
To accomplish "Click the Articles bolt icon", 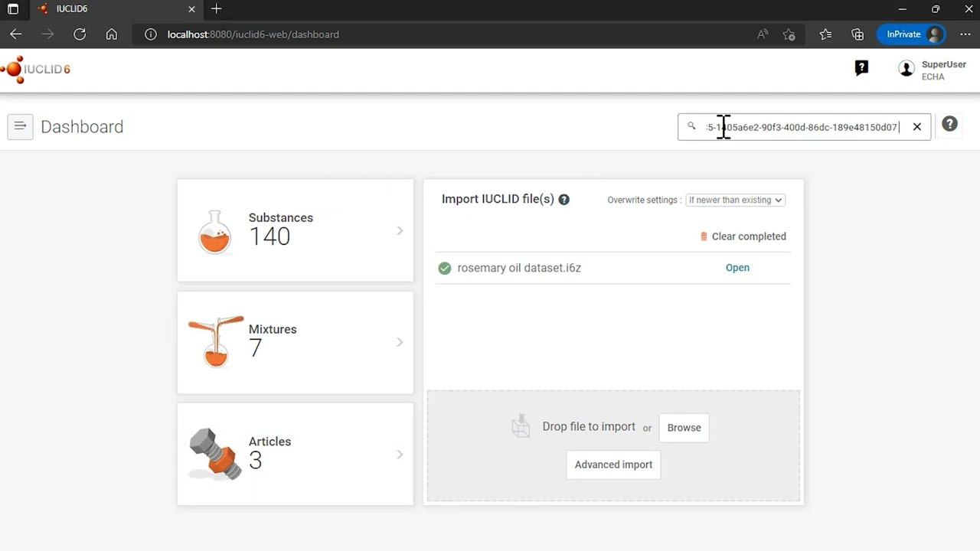I will tap(215, 454).
